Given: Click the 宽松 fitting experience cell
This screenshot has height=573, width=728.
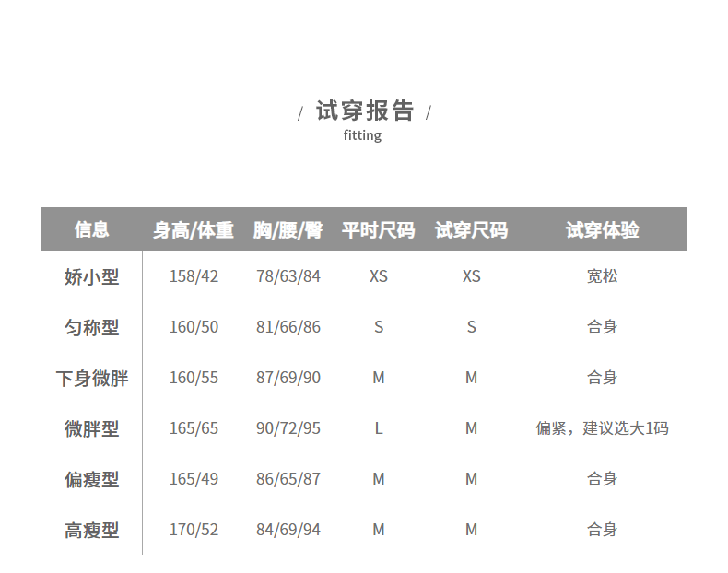Looking at the screenshot, I should 602,276.
